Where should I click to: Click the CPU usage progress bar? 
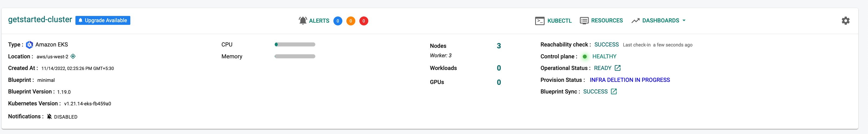pyautogui.click(x=295, y=45)
